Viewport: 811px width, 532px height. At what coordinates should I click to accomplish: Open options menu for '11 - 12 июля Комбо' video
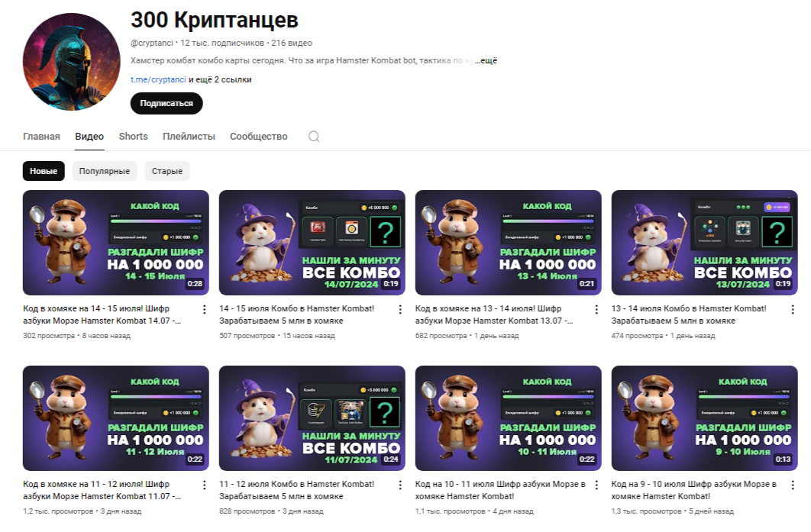400,485
